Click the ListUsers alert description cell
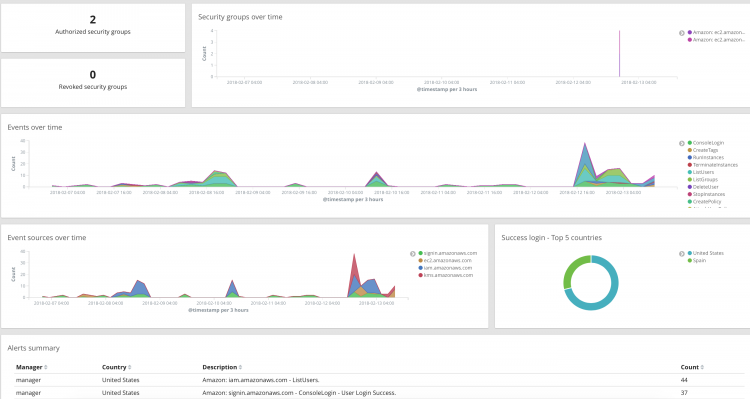Screen dimensions: 750x399 click(261, 380)
